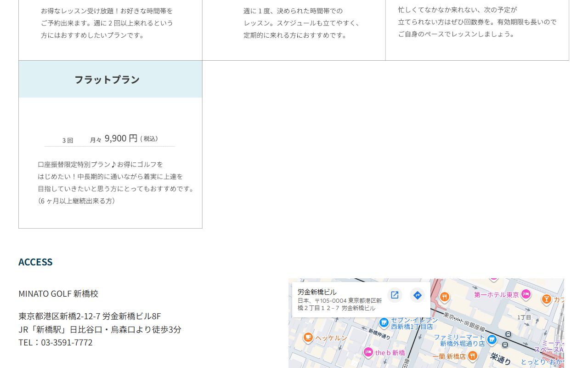This screenshot has height=368, width=588.
Task: Click the 東京メトロ銀座線 line label on the map
Action: click(x=464, y=322)
